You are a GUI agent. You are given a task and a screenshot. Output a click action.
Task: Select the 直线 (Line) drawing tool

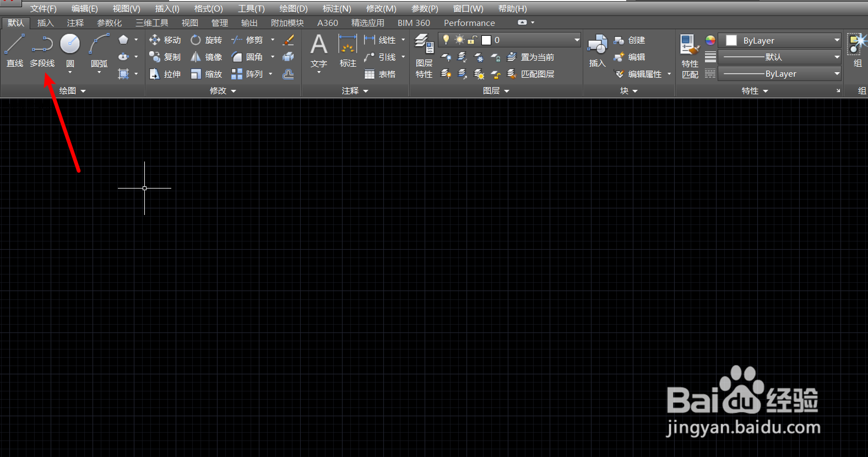(x=15, y=51)
